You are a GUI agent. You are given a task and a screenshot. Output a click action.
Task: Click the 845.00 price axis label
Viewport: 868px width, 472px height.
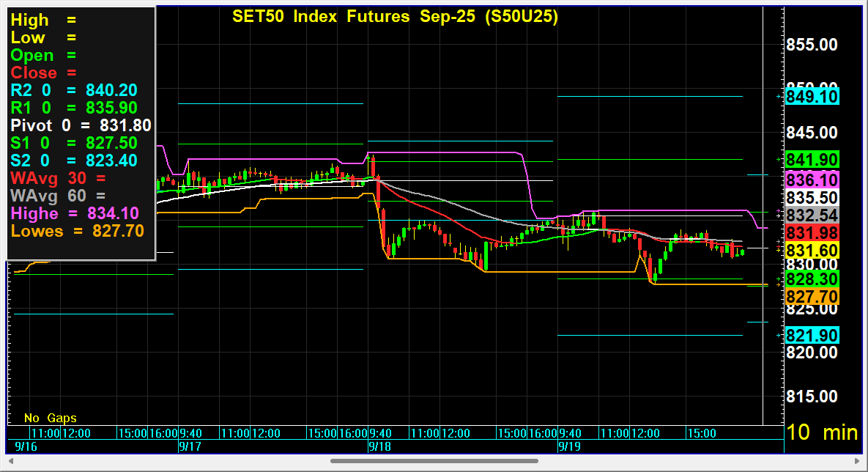812,133
